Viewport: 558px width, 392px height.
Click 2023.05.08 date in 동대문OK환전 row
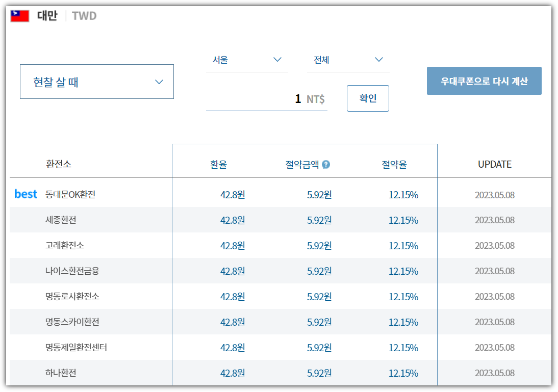pyautogui.click(x=495, y=195)
